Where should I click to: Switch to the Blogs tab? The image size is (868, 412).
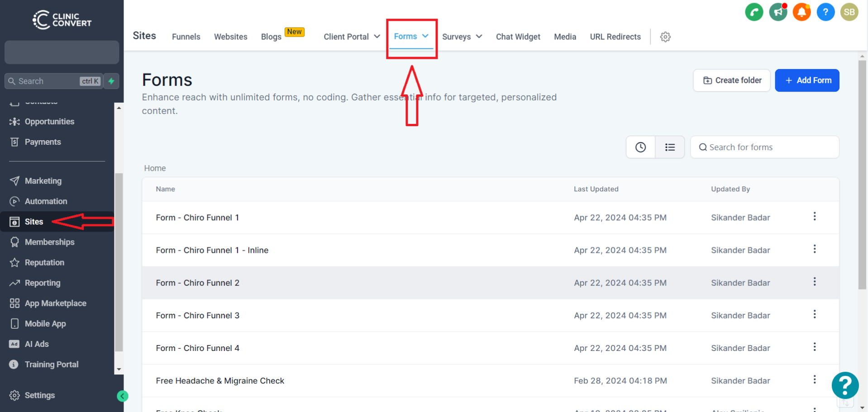[271, 37]
